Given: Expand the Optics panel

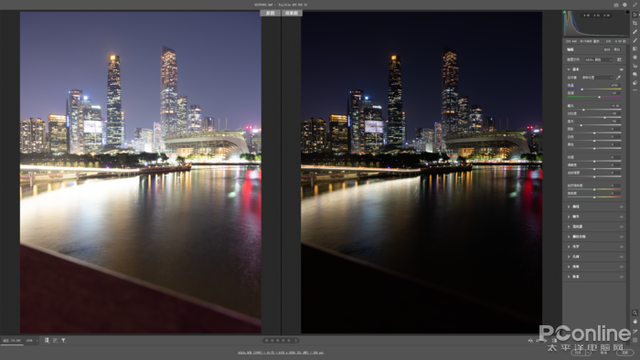Looking at the screenshot, I should tap(569, 247).
